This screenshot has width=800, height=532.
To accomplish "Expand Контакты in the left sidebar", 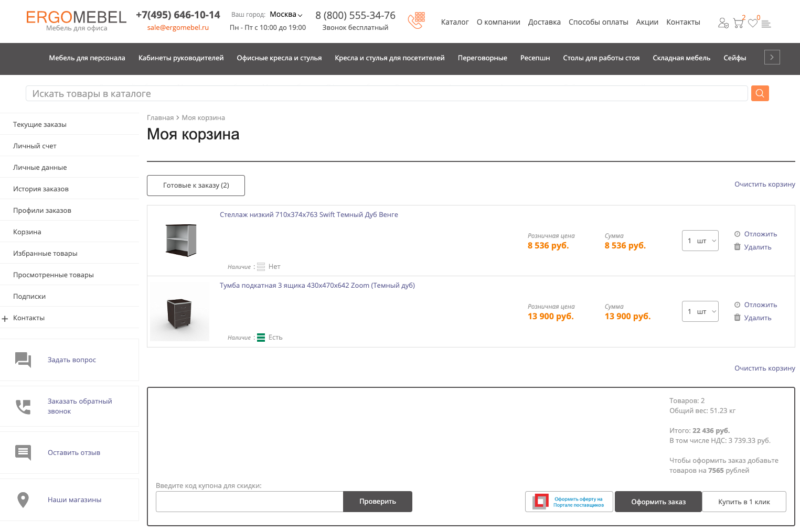I will (x=5, y=318).
